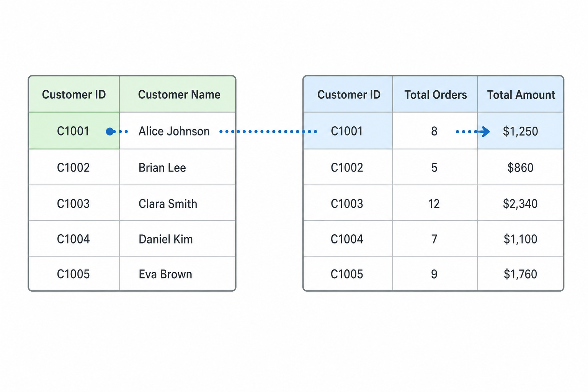Select the C1002 cell in the $860 row
This screenshot has height=392, width=588.
[x=348, y=167]
